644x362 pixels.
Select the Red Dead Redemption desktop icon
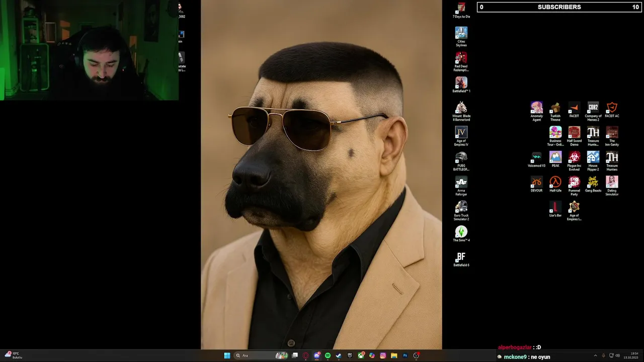pyautogui.click(x=461, y=61)
